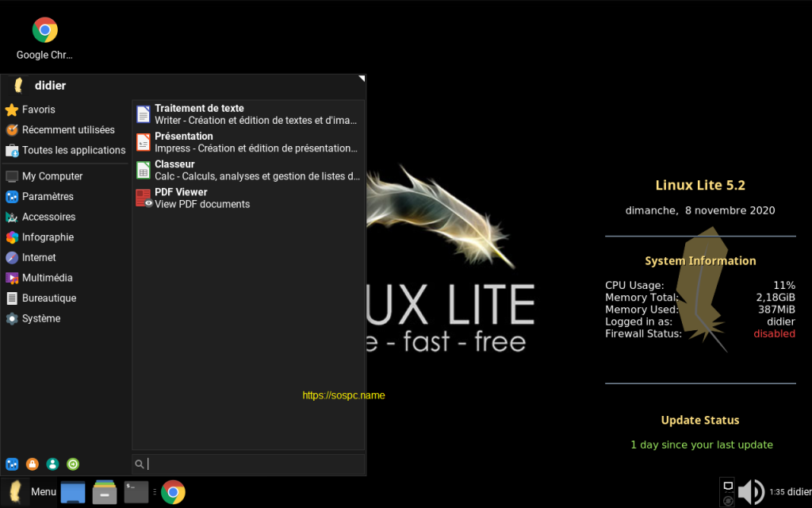The image size is (812, 508).
Task: Open the Système category
Action: click(65, 318)
